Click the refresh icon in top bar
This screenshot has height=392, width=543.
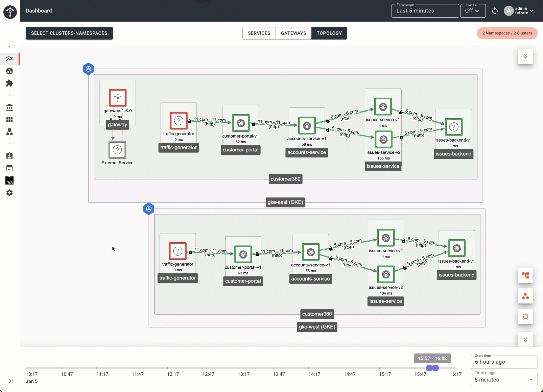pyautogui.click(x=495, y=11)
